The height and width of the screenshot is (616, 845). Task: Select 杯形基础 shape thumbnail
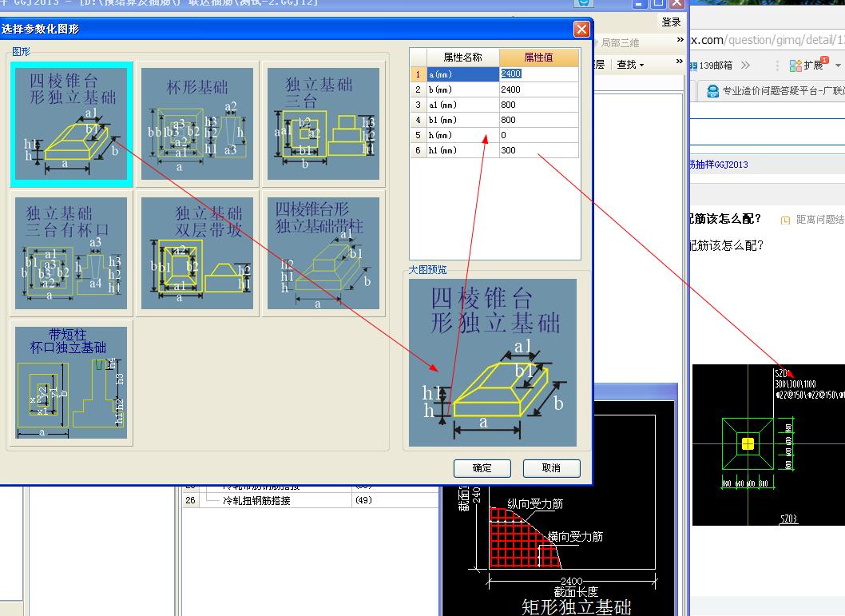point(197,124)
